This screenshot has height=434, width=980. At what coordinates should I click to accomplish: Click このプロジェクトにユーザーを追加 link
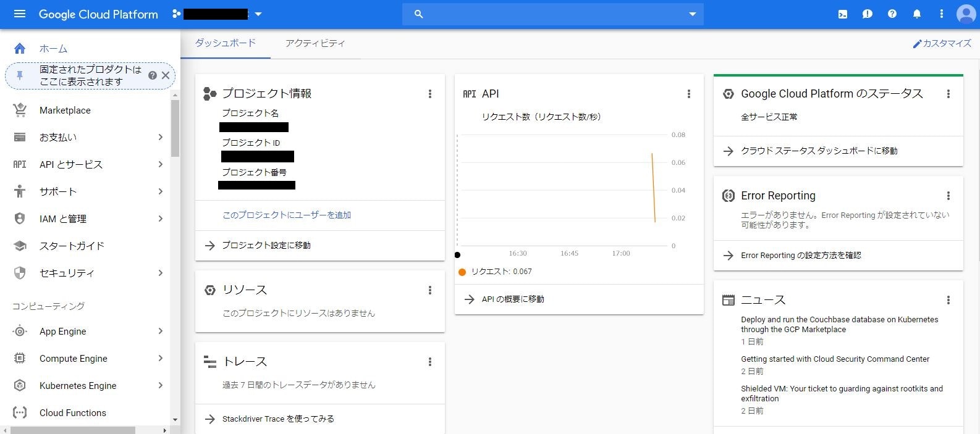pos(287,215)
